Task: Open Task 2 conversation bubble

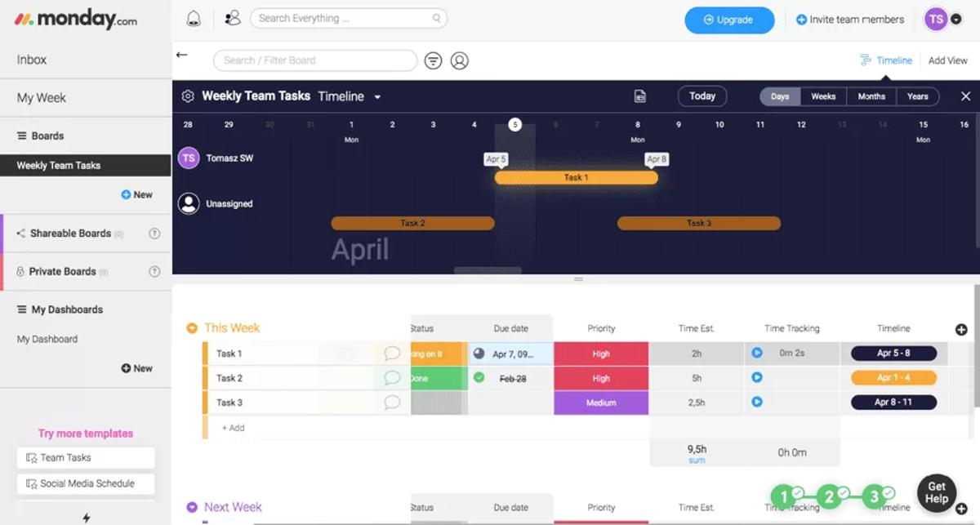Action: click(x=392, y=378)
